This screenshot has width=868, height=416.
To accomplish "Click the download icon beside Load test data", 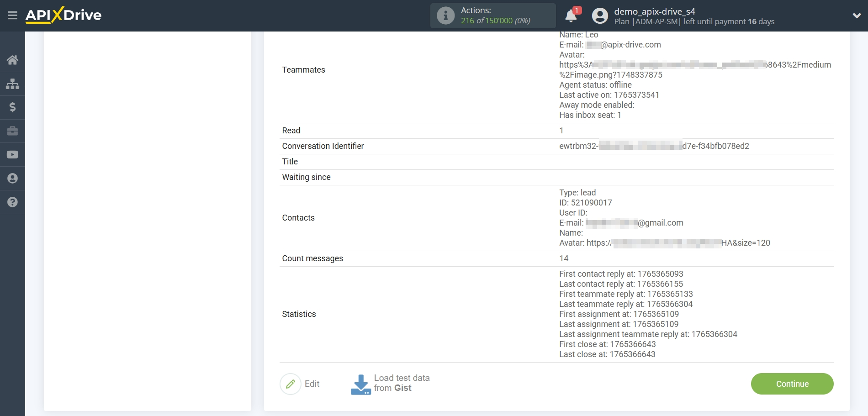I will pos(360,384).
